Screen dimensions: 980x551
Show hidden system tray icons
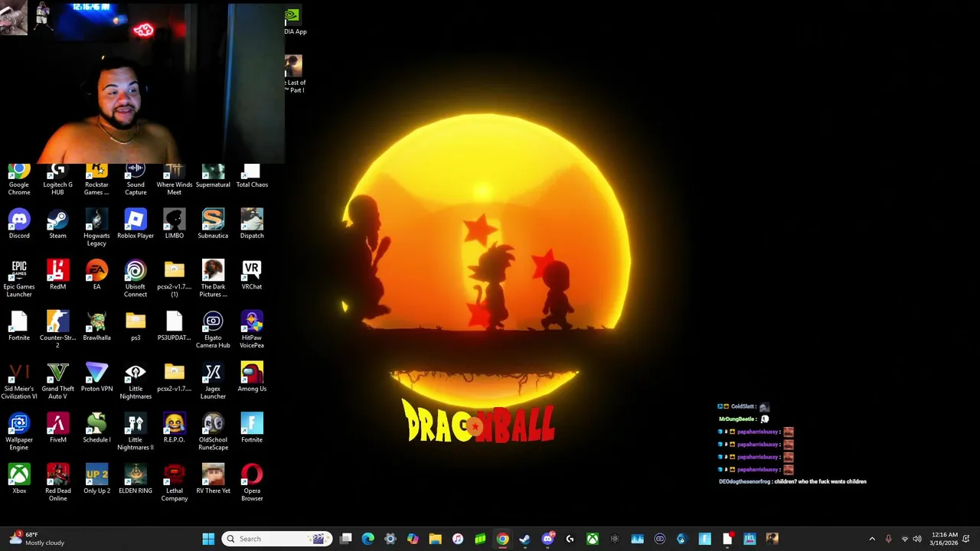(x=872, y=539)
